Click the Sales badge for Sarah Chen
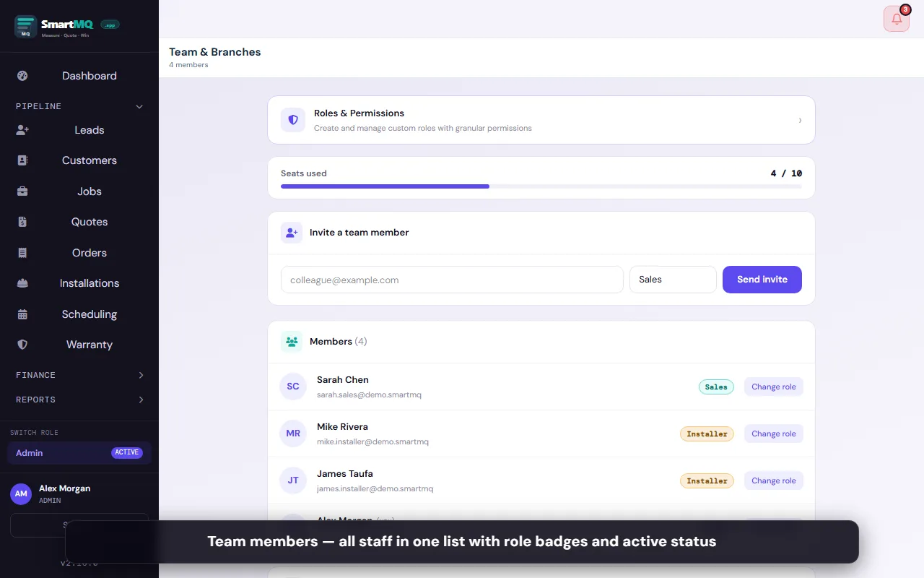Screen dimensions: 924x578 tap(716, 387)
